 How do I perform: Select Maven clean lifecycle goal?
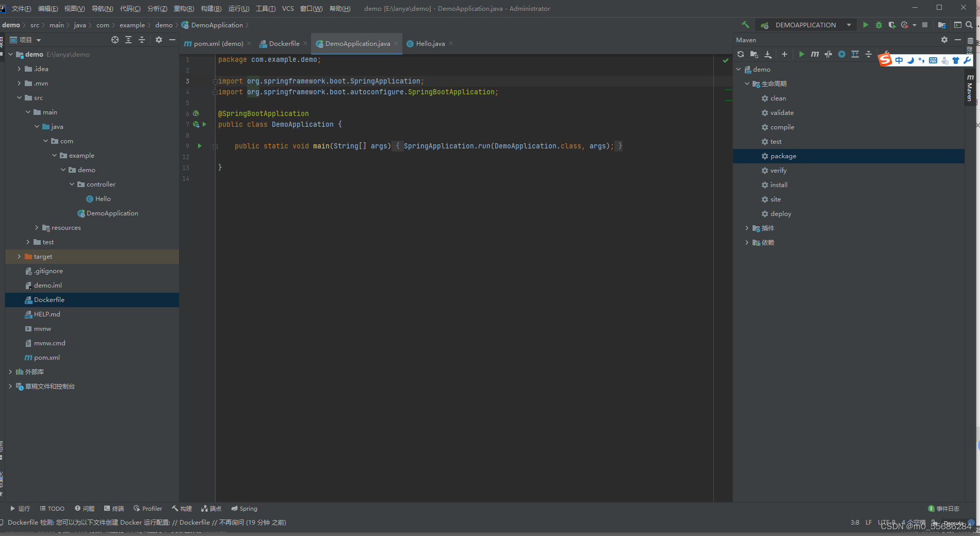coord(778,98)
